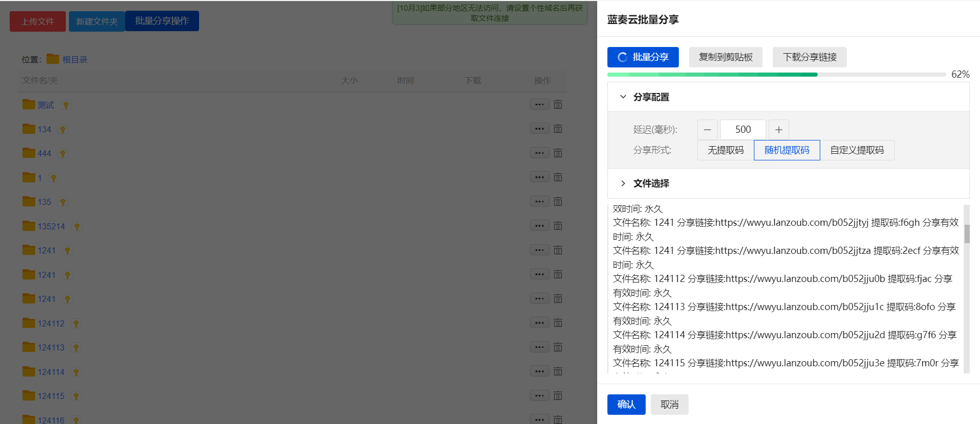Delete folder 135214 using its trash icon
Screen dimensions: 980x424
(x=558, y=226)
